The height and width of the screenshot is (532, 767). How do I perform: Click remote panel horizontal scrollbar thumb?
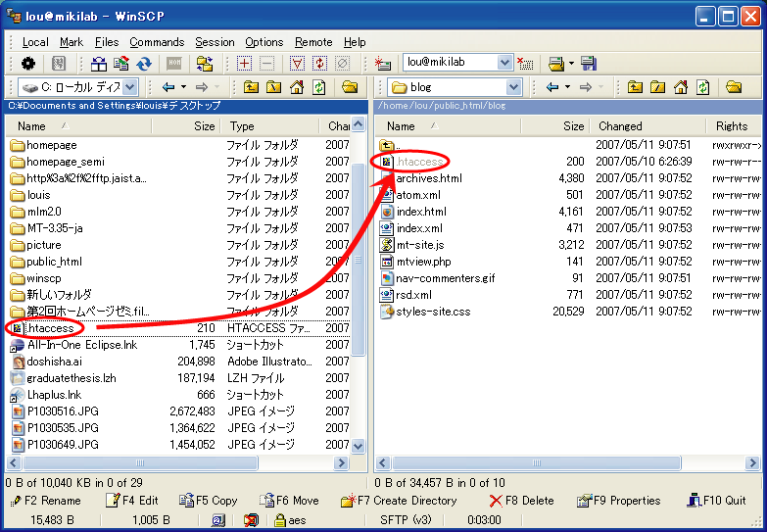[x=537, y=462]
